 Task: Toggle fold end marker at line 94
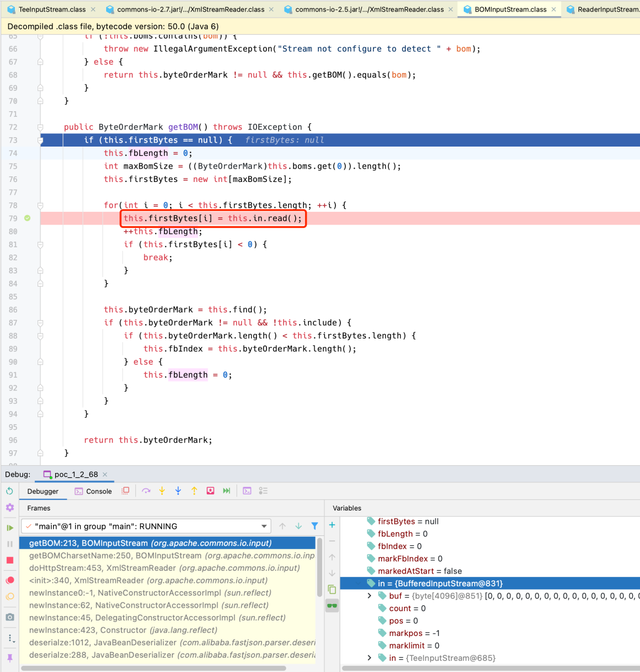(40, 414)
